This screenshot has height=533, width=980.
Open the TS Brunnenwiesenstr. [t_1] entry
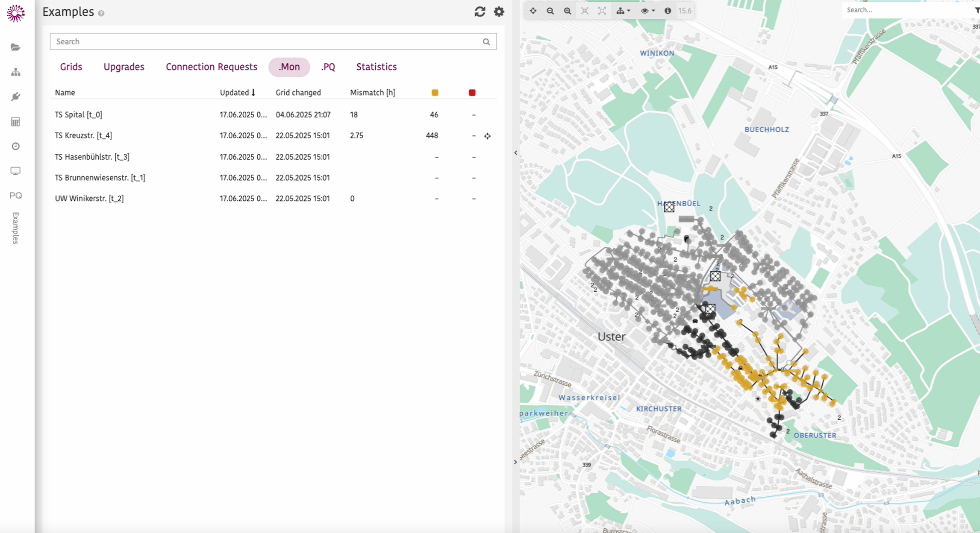pyautogui.click(x=273, y=178)
